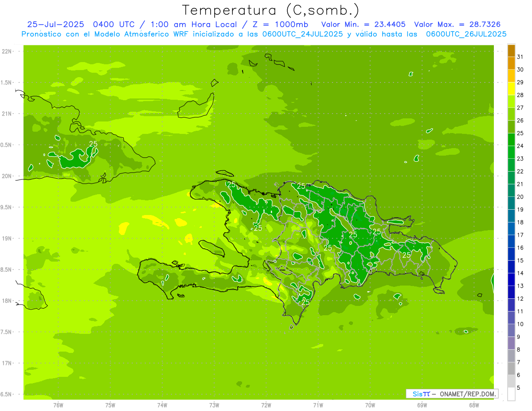Click the '19N' latitude axis label
Image resolution: width=532 pixels, height=411 pixels.
6,239
